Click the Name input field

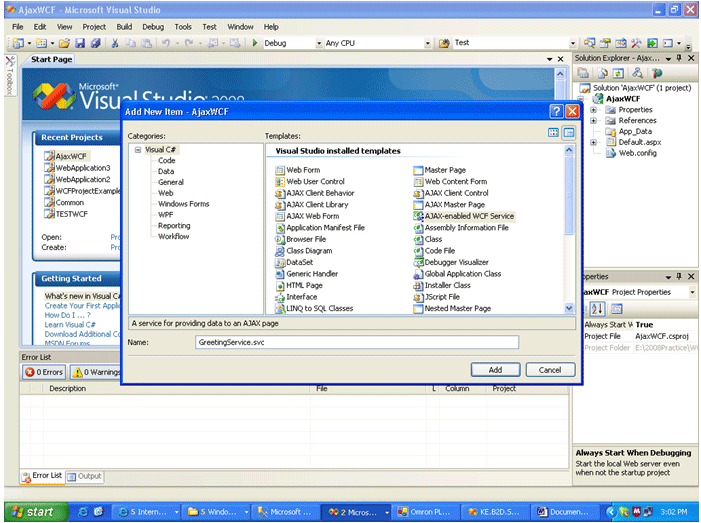tap(357, 342)
